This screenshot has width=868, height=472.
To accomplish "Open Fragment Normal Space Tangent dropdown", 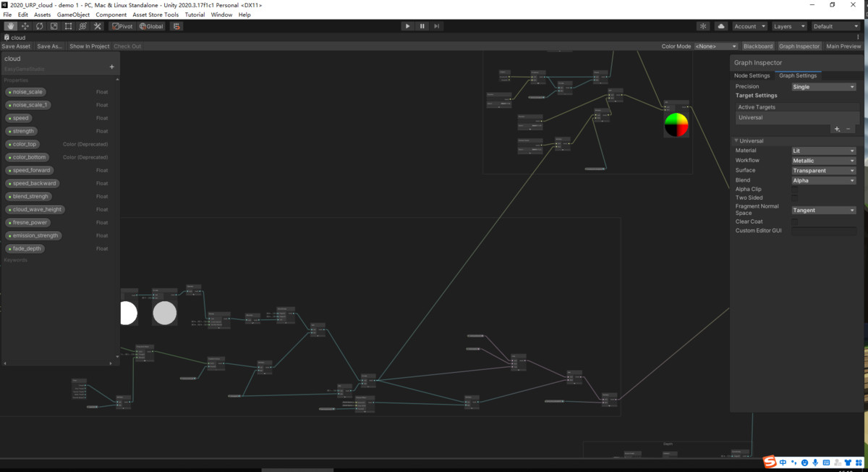I will pos(824,210).
